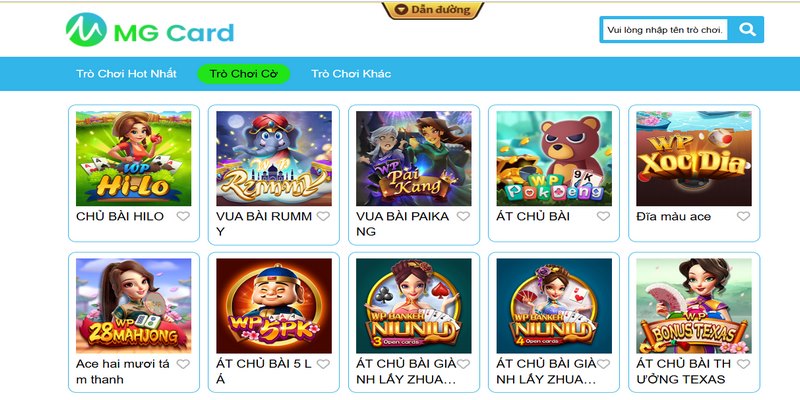Open the 4 Open cards Niuniu thumbnail
Screen dimensions: 800x400
554,306
